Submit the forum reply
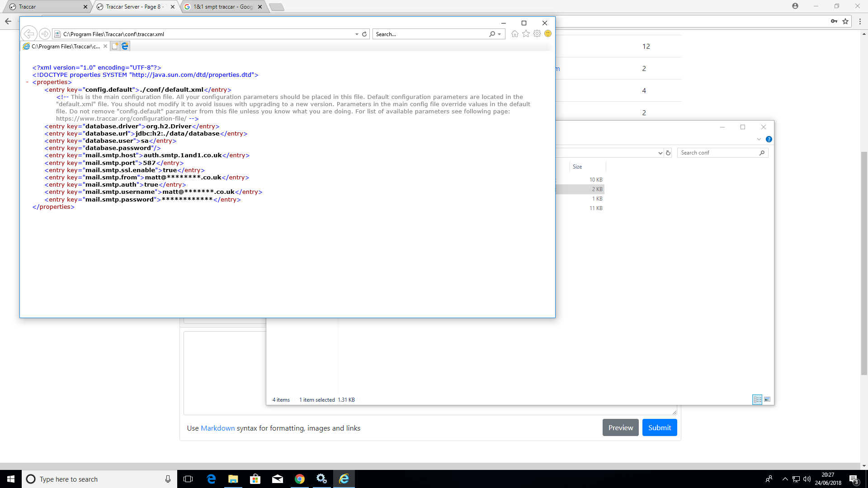The width and height of the screenshot is (868, 488). 660,427
